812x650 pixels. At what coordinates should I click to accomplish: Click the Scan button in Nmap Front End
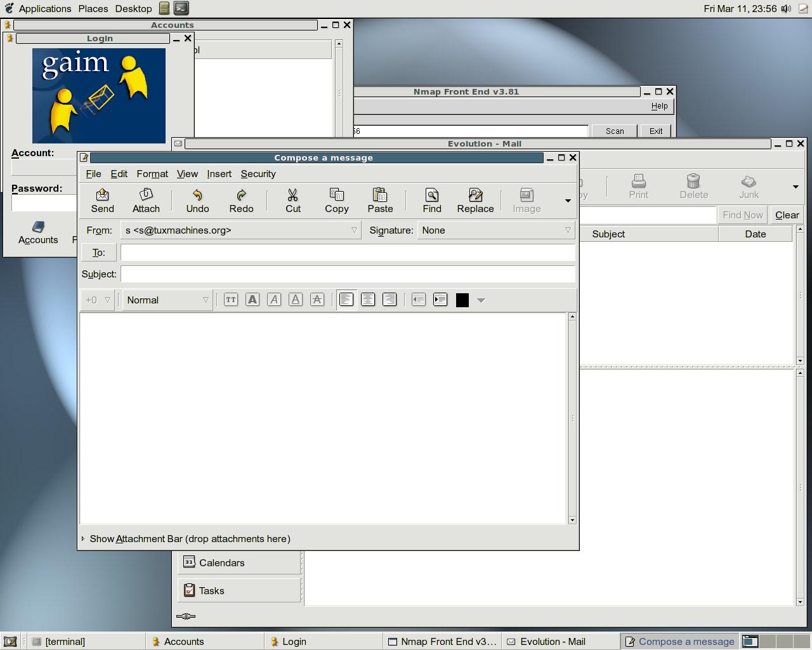[614, 131]
